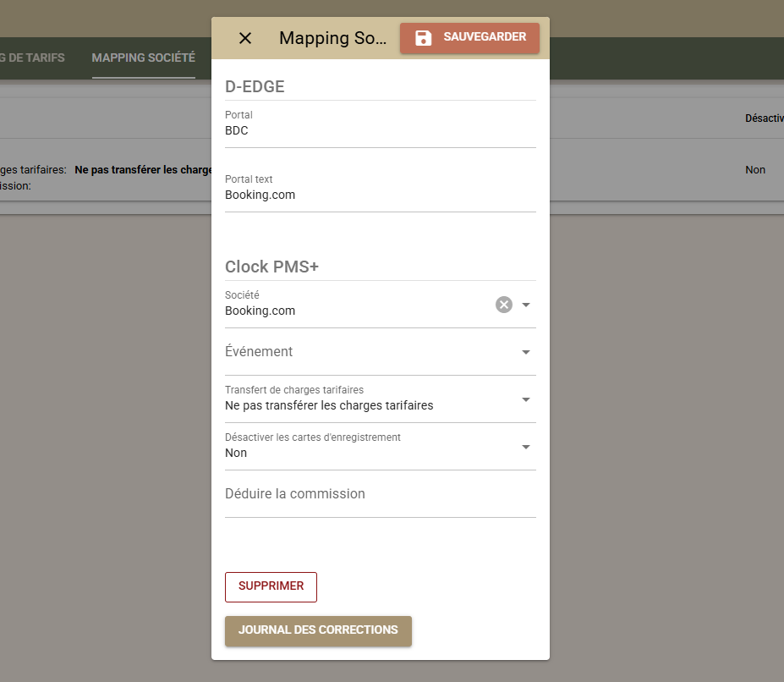The image size is (784, 682).
Task: Click 'Non' value in background table row
Action: pyautogui.click(x=755, y=169)
